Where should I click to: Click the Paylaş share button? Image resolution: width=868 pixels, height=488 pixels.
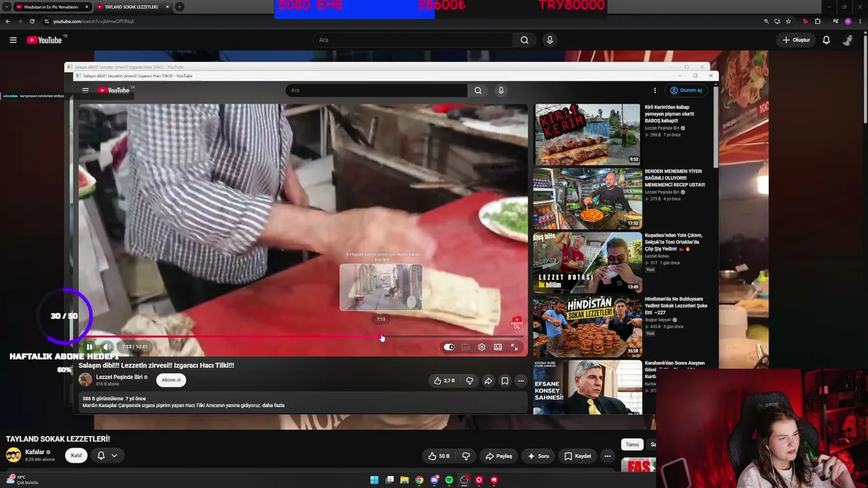click(x=498, y=456)
